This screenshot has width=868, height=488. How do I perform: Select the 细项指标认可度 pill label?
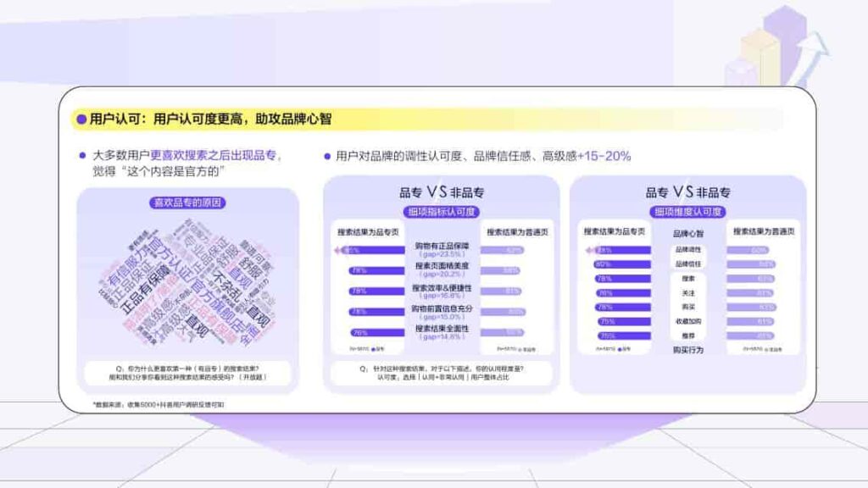441,212
